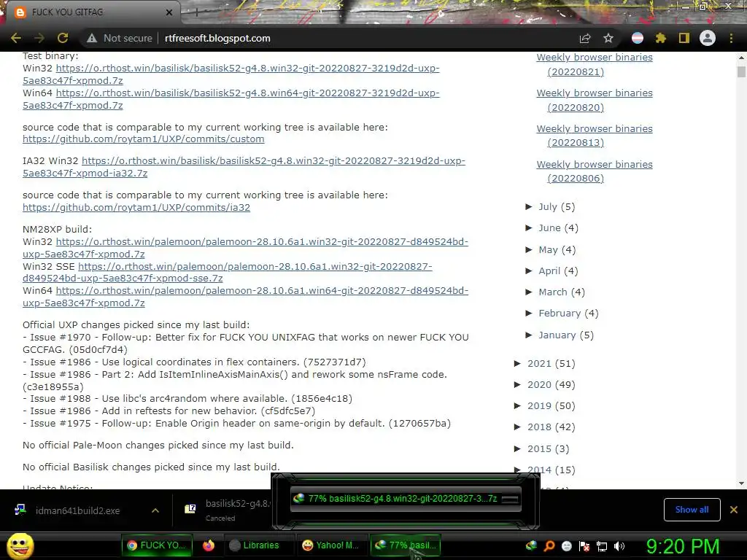
Task: Expand the March (4) archive
Action: pos(529,292)
